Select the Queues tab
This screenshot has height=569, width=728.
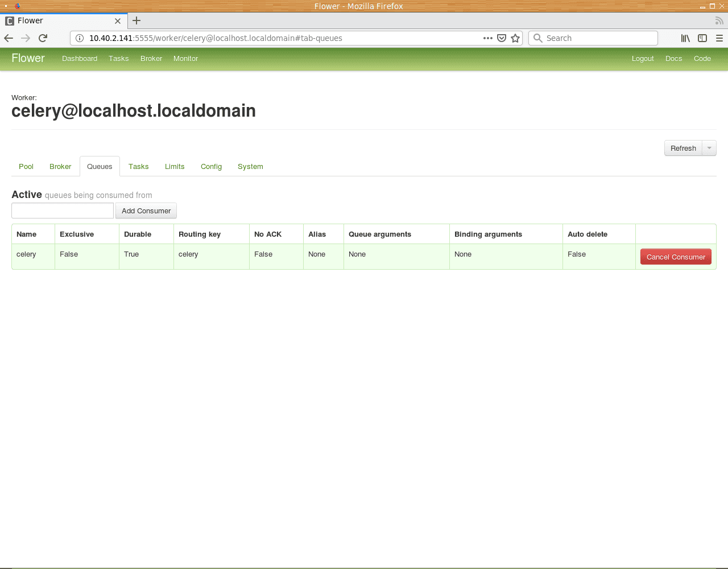100,167
